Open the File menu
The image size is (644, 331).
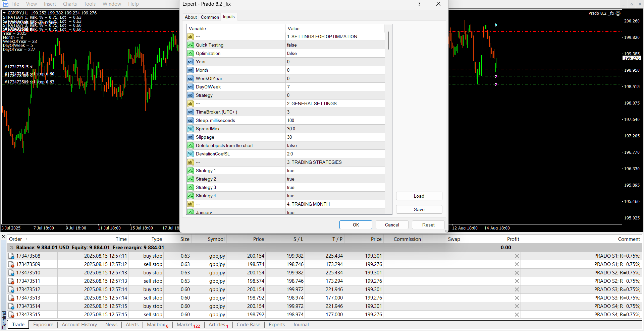coord(15,4)
